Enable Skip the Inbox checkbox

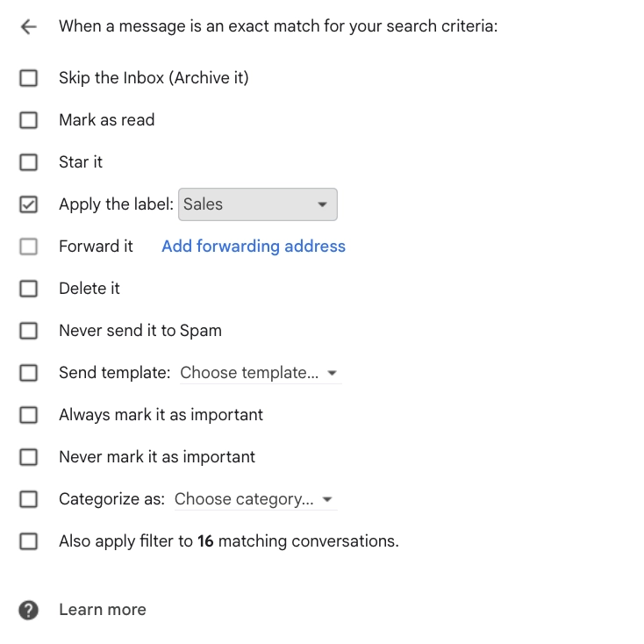click(29, 78)
